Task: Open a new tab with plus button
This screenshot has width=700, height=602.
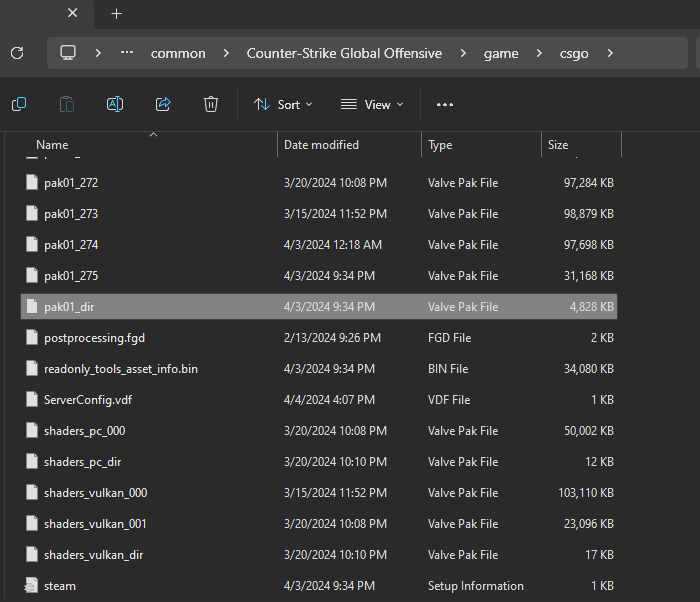Action: click(116, 14)
